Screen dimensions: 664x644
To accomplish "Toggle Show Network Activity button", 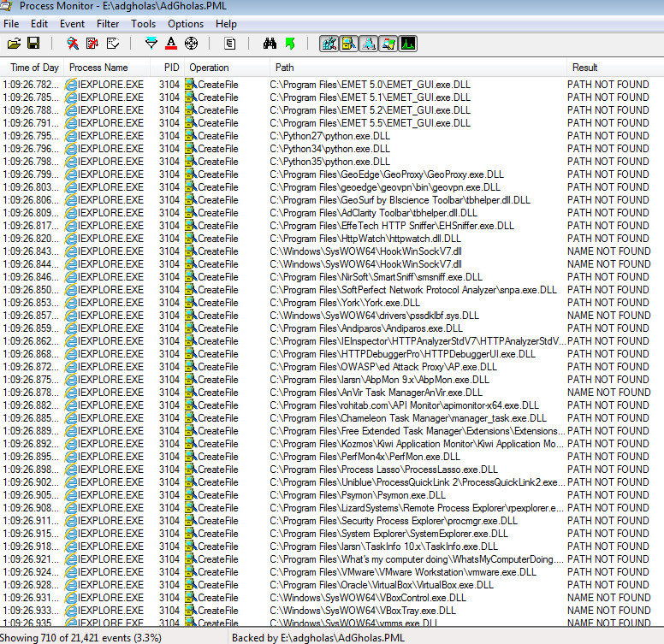I will 368,43.
